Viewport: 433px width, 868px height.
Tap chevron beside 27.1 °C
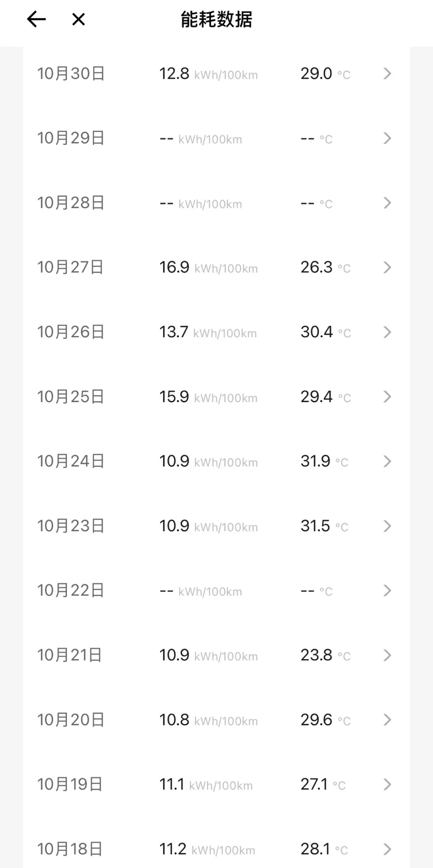(387, 784)
